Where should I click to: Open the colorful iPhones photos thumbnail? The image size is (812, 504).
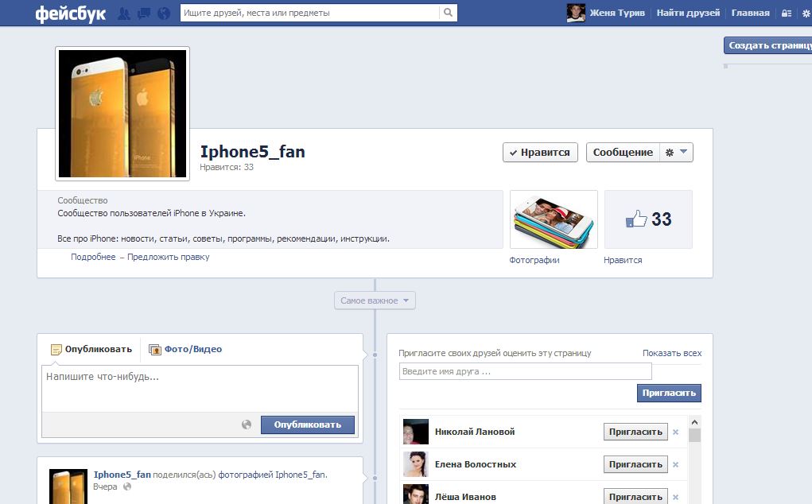(554, 219)
